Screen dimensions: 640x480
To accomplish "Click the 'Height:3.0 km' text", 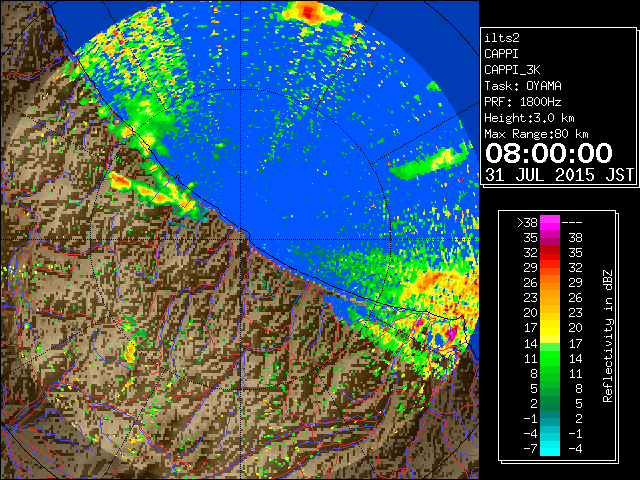I will (x=529, y=118).
